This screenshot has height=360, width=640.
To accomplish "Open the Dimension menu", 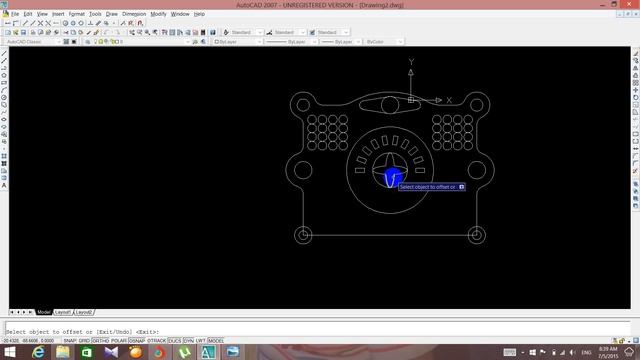I will click(134, 14).
